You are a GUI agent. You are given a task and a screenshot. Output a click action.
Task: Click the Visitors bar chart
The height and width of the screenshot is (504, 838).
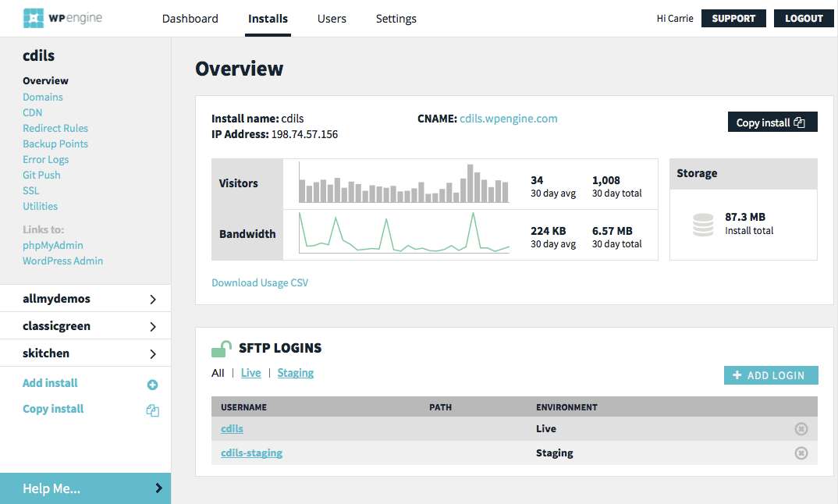(x=404, y=183)
